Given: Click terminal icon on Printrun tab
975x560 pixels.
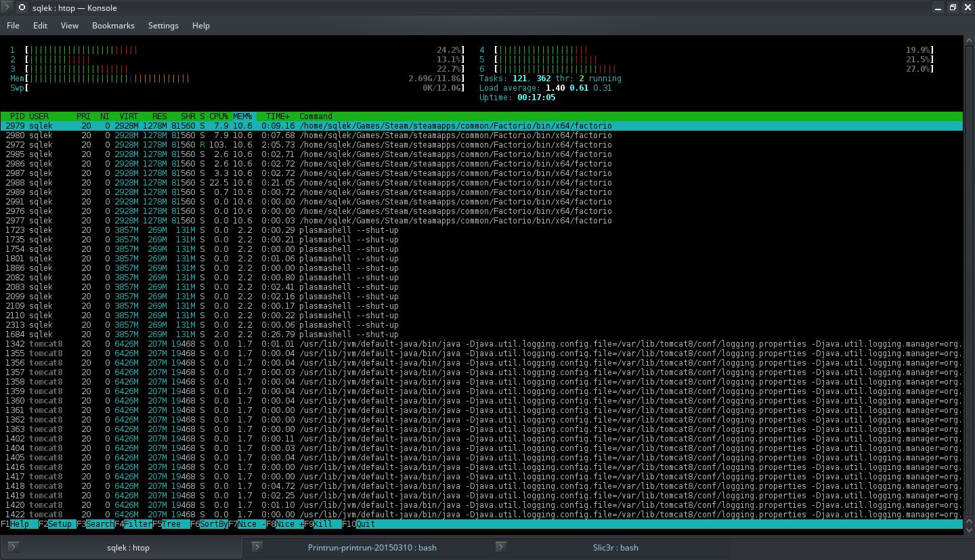Looking at the screenshot, I should [257, 547].
